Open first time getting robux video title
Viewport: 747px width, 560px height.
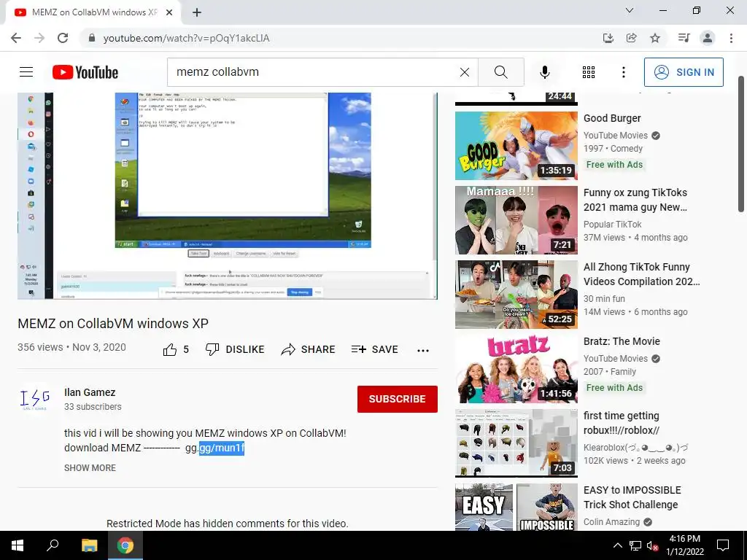(x=622, y=423)
